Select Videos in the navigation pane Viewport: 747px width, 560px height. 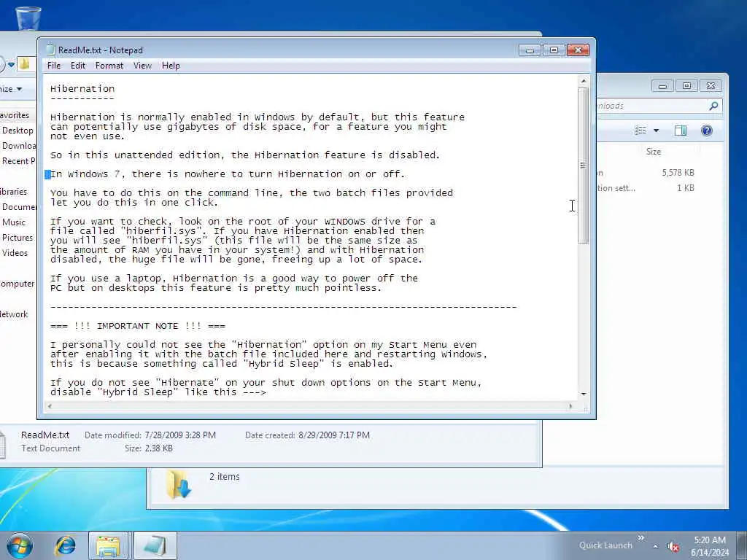coord(15,252)
